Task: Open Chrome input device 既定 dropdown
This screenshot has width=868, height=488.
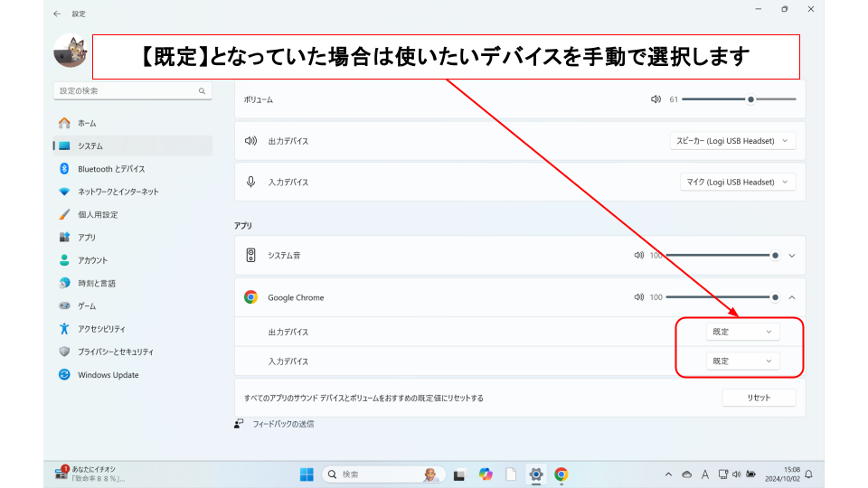Action: pyautogui.click(x=742, y=361)
